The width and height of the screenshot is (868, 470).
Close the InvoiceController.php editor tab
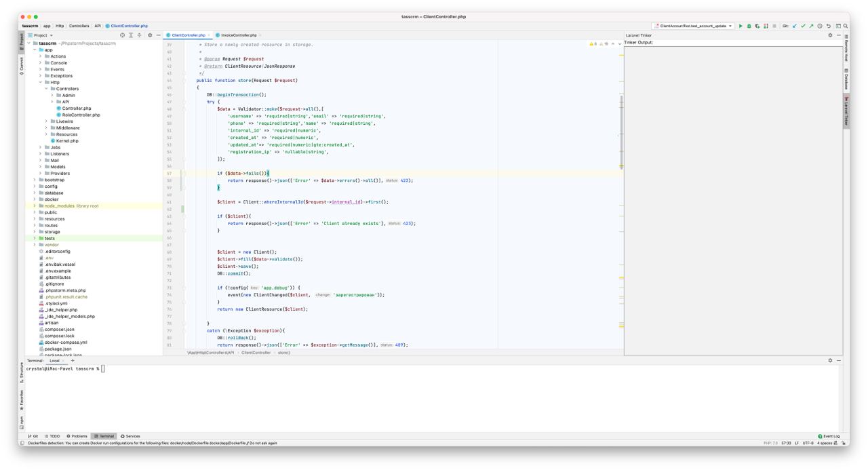point(260,35)
